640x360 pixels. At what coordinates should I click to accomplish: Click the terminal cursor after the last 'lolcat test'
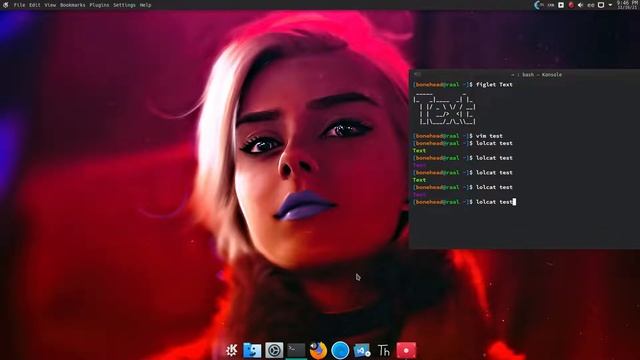pos(514,202)
